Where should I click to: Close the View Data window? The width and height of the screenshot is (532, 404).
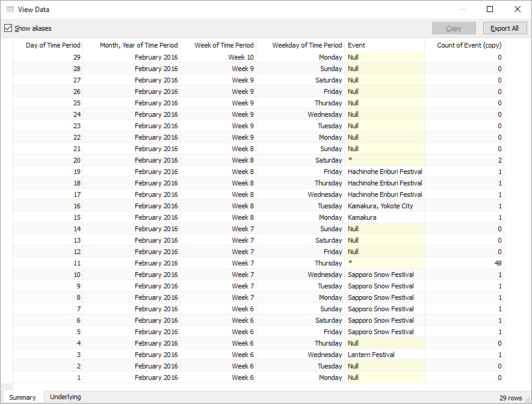[518, 9]
